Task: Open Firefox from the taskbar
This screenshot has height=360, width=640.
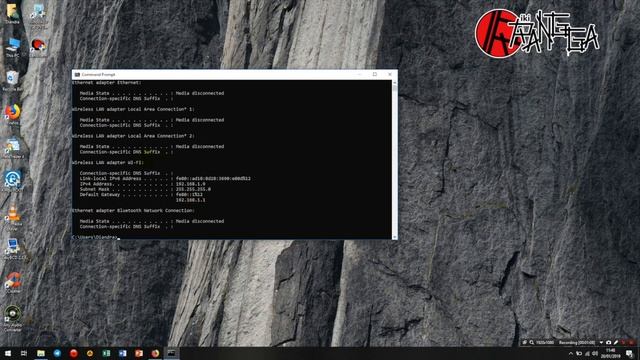Action: [155, 353]
